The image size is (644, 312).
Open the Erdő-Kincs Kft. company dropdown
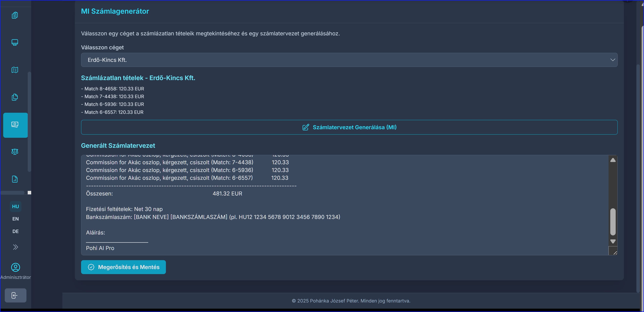click(x=349, y=60)
